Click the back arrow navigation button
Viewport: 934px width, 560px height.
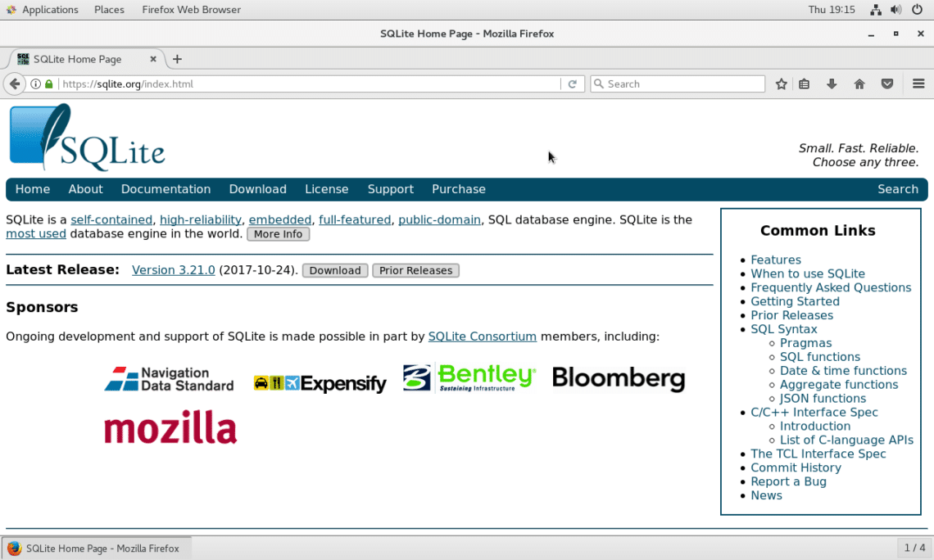click(15, 84)
